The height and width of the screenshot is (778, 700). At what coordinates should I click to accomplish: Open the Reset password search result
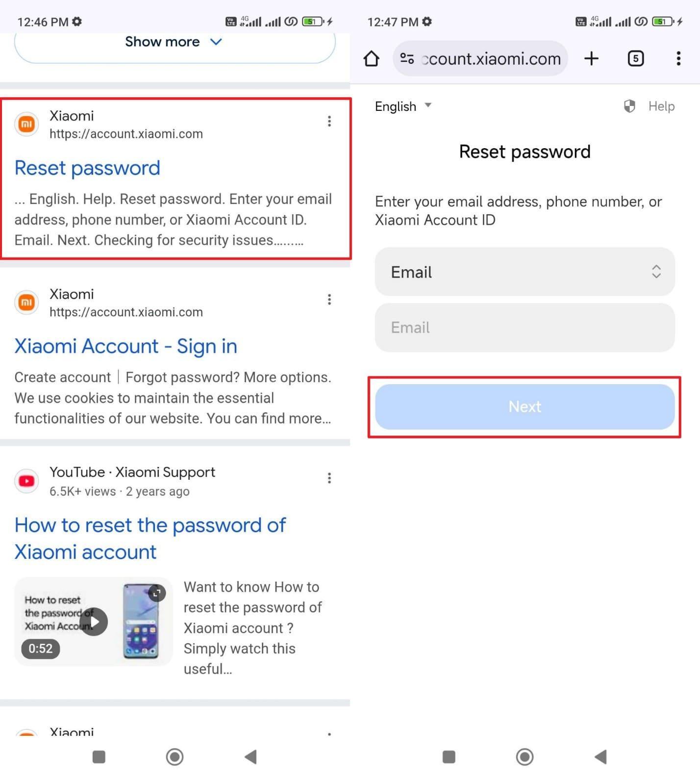click(x=87, y=168)
